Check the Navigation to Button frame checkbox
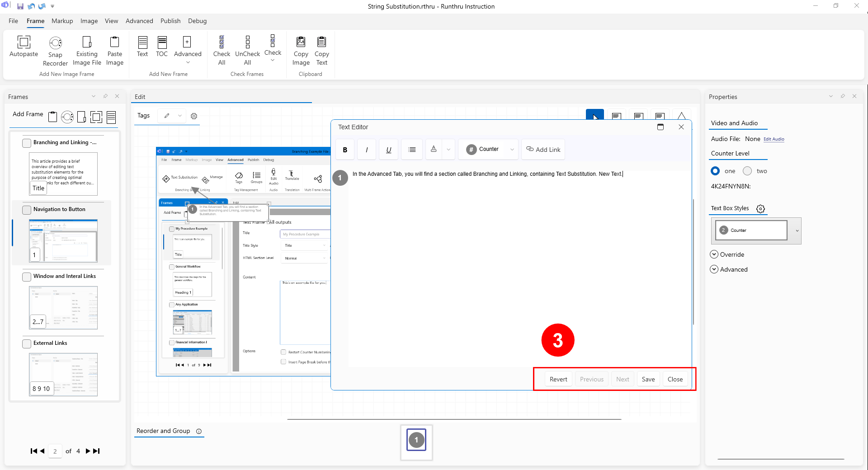 pyautogui.click(x=27, y=210)
